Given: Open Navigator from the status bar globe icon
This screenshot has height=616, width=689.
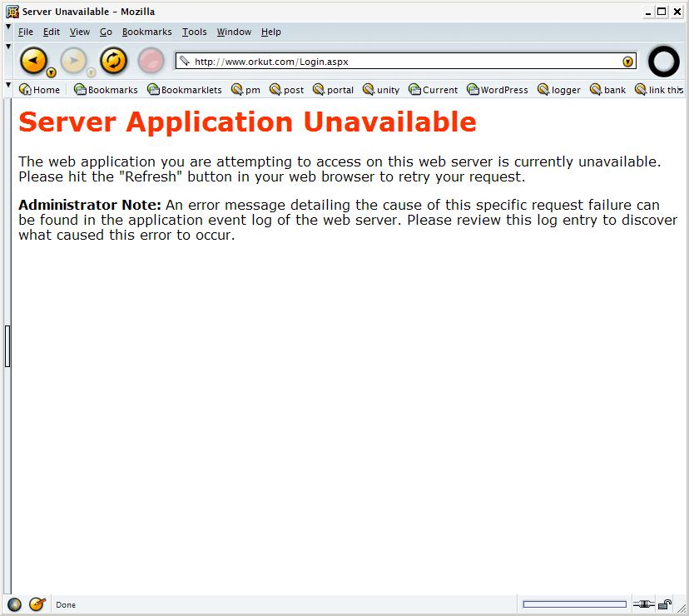Looking at the screenshot, I should 14,604.
